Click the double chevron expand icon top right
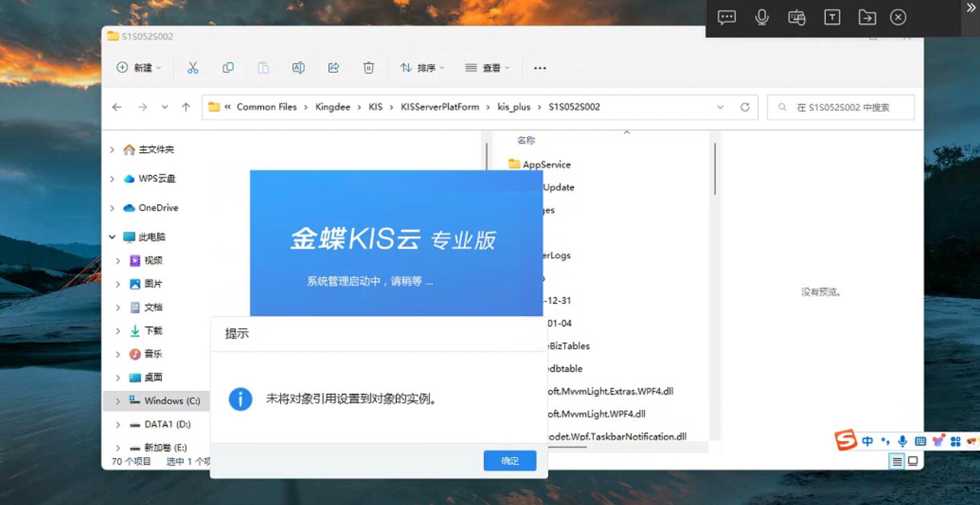The image size is (980, 505). [971, 8]
